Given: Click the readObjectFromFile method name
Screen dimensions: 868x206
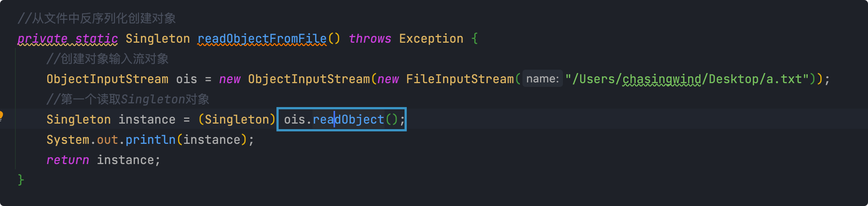Looking at the screenshot, I should coord(262,39).
